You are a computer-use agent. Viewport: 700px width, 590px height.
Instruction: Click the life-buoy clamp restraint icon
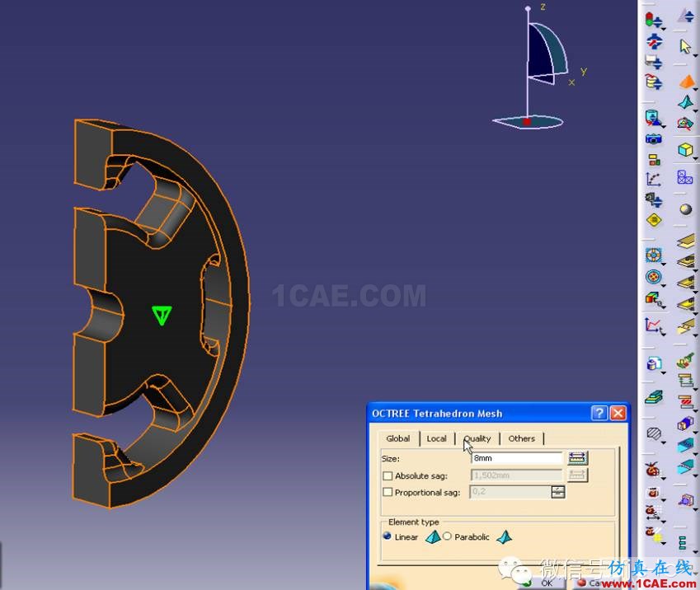tap(653, 255)
